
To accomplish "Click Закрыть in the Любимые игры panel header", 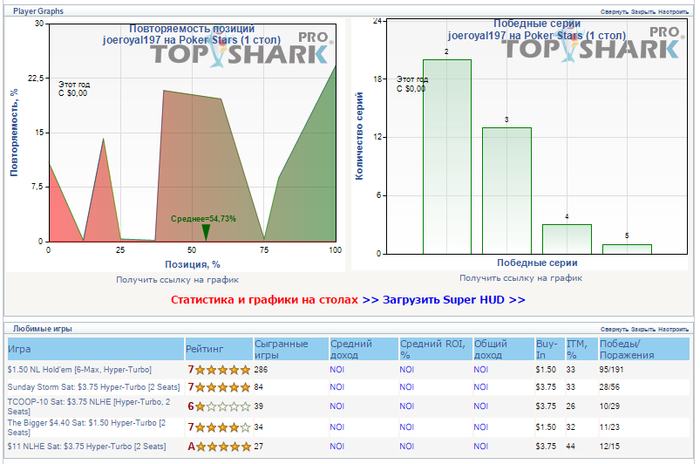I will [643, 330].
